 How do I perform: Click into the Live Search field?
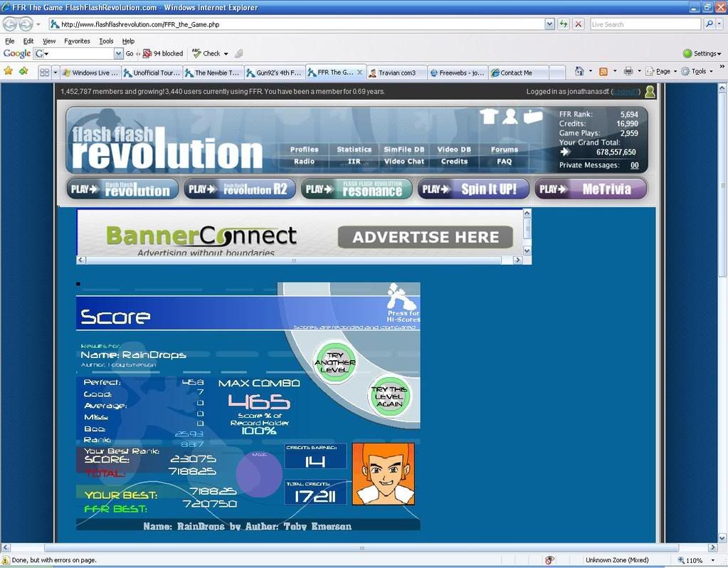click(644, 24)
